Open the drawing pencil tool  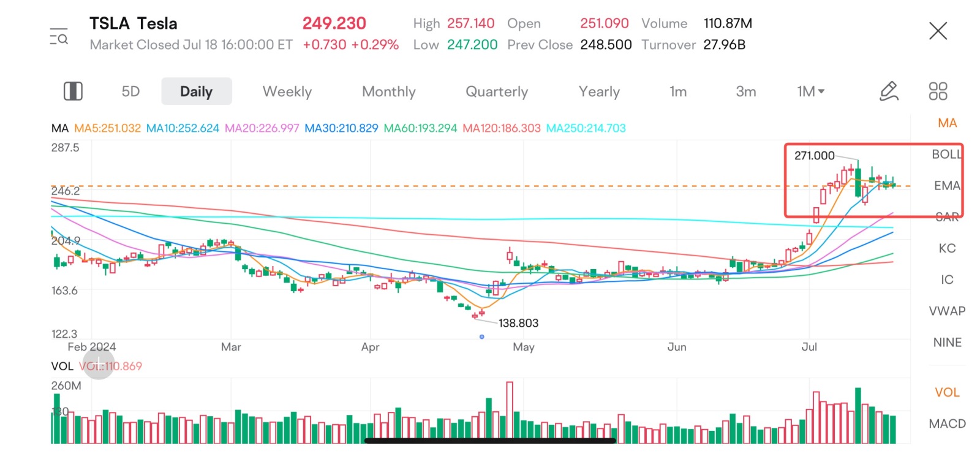889,91
